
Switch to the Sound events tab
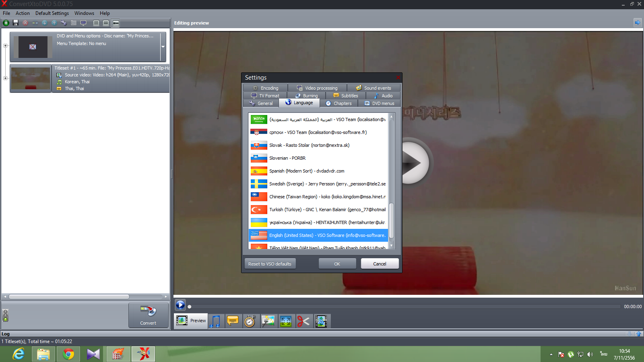(374, 88)
